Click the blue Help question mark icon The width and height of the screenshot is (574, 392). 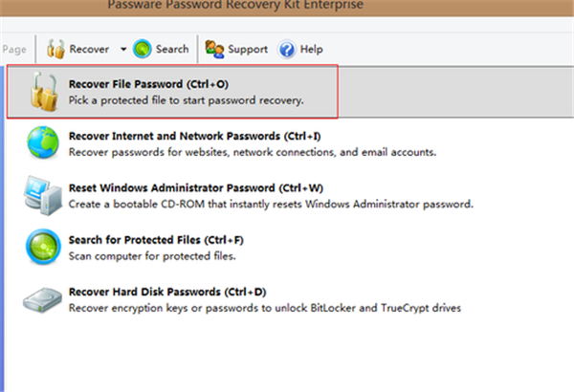tap(286, 49)
